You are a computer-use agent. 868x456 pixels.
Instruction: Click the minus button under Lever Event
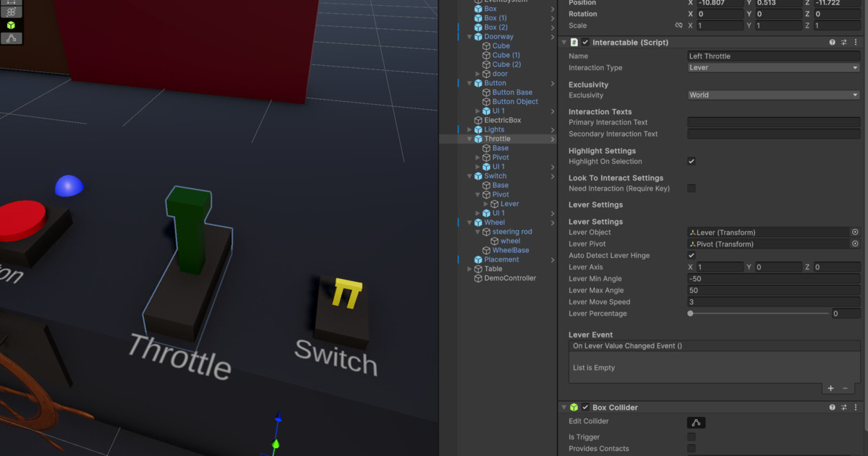(843, 388)
